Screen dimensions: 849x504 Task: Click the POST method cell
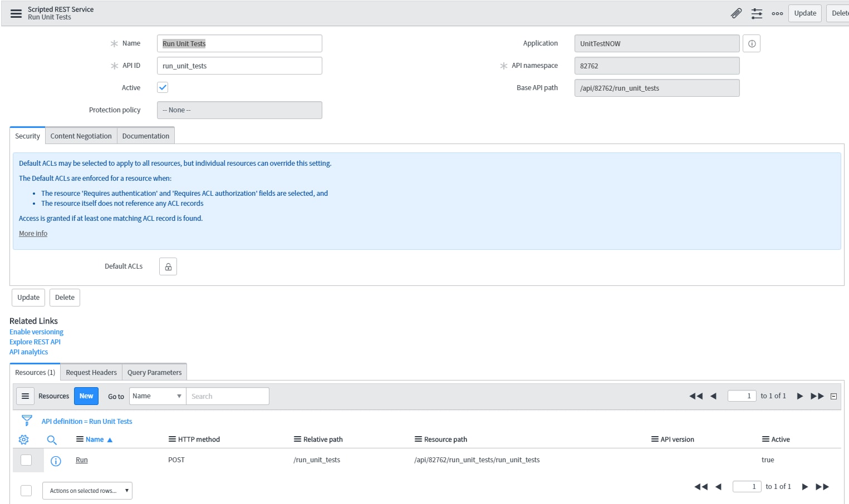pos(176,460)
